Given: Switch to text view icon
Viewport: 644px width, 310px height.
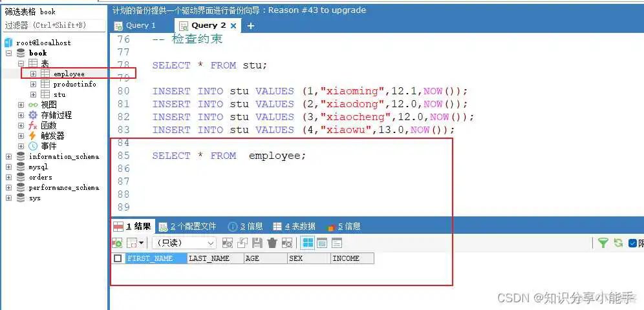Looking at the screenshot, I should tap(337, 243).
